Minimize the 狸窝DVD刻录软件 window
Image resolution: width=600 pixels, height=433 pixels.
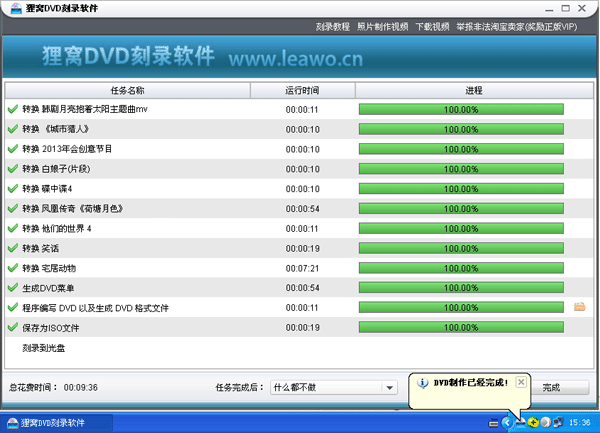(x=549, y=8)
